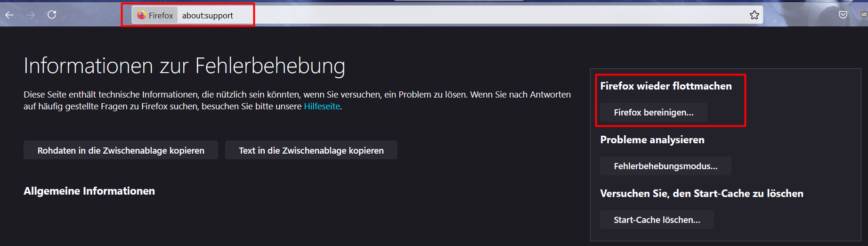The width and height of the screenshot is (868, 246).
Task: Click the Firefox wieder flottmachen heading
Action: point(665,86)
